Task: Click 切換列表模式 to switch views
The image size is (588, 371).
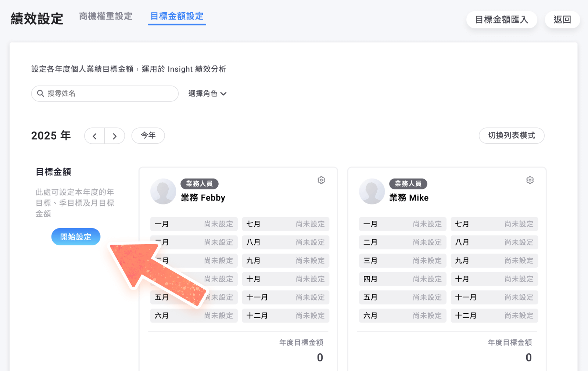Action: (511, 136)
